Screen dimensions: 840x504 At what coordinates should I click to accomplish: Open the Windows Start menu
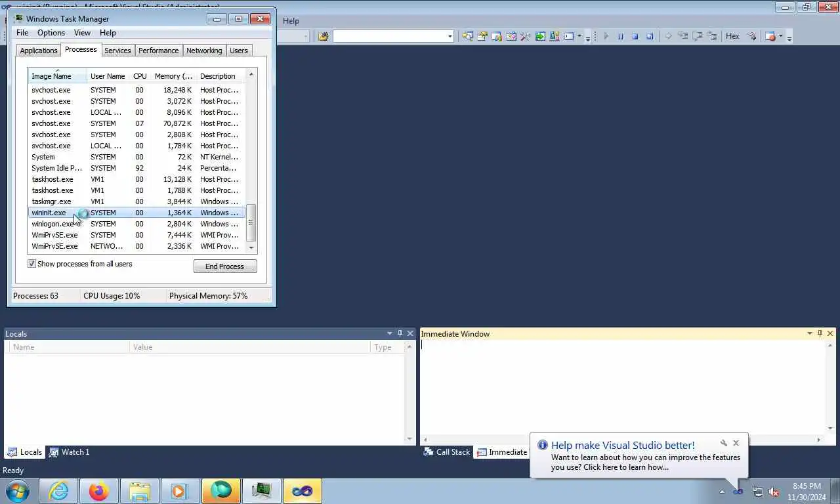click(18, 491)
